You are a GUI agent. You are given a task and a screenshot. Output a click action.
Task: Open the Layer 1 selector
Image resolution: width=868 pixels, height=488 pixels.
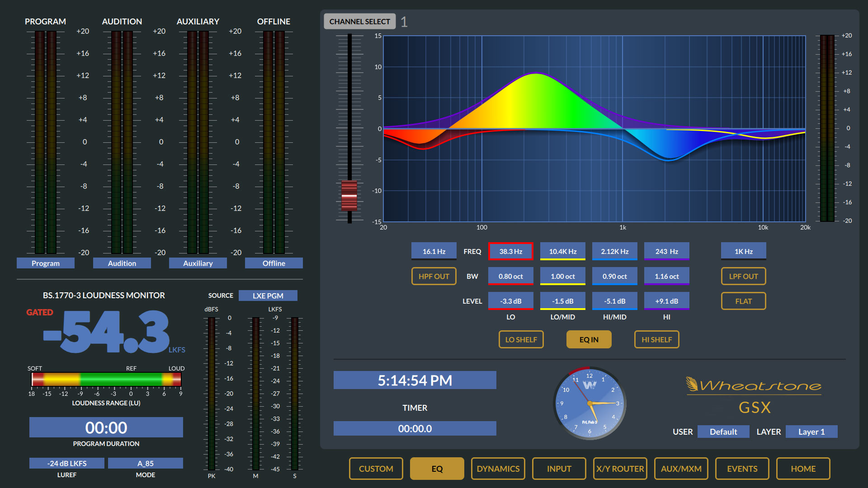(811, 432)
